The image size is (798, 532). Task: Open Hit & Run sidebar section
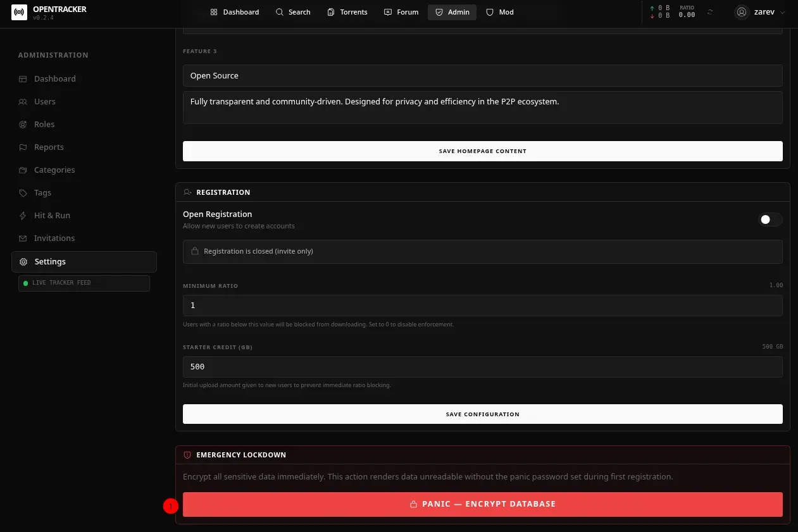pos(52,216)
